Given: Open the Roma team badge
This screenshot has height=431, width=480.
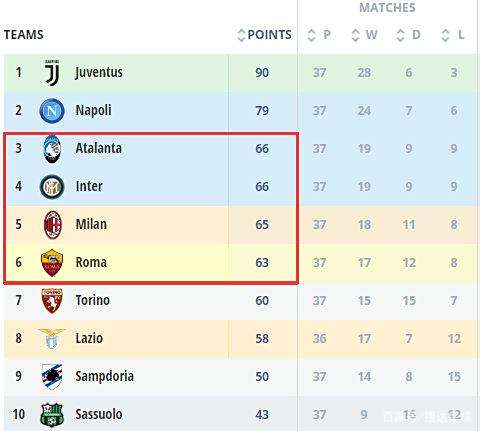Looking at the screenshot, I should click(52, 263).
